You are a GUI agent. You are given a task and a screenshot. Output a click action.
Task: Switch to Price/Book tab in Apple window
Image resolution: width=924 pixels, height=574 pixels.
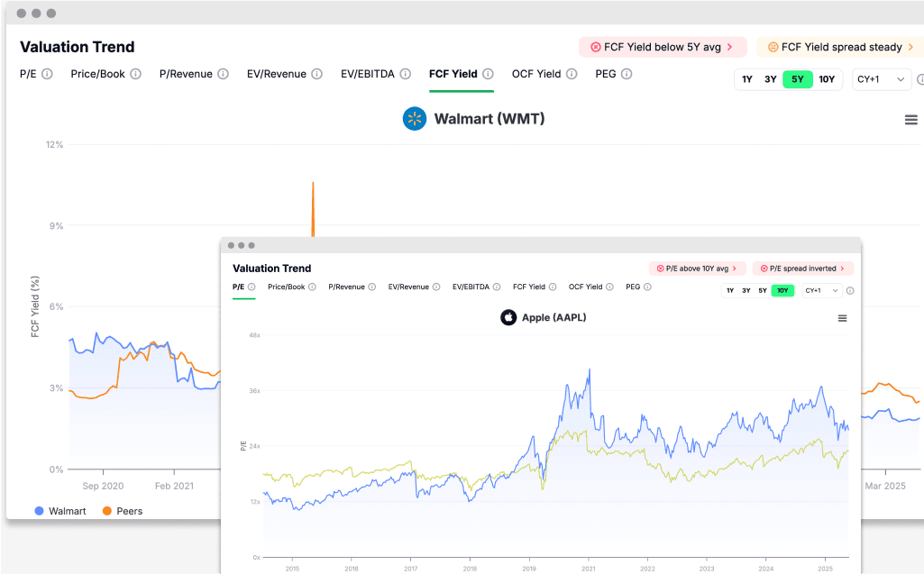click(x=287, y=287)
